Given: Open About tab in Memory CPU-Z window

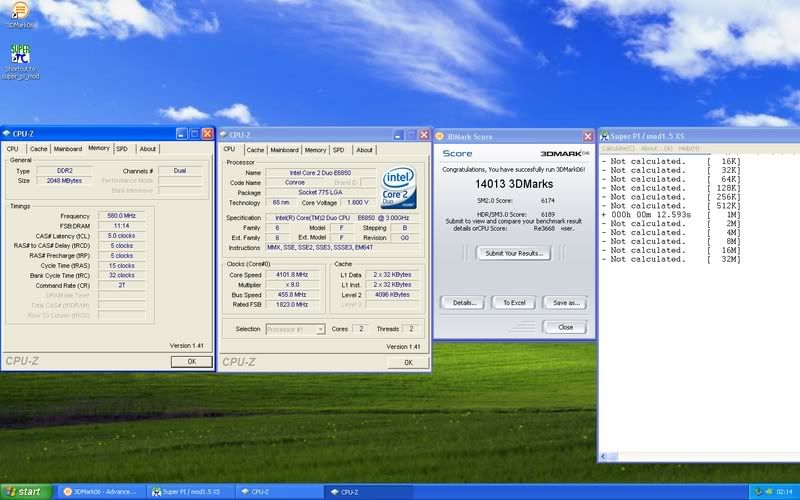Looking at the screenshot, I should [x=147, y=149].
